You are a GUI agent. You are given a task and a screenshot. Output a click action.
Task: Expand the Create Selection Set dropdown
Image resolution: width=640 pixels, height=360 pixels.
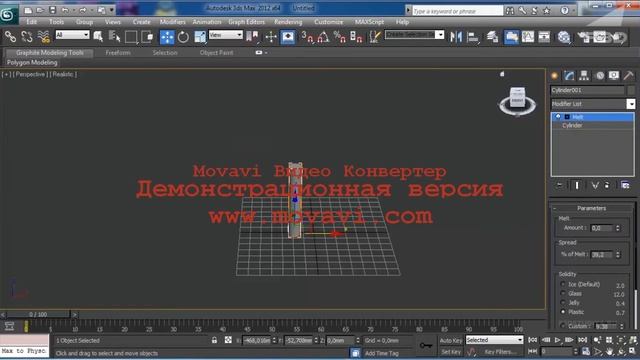tap(440, 35)
